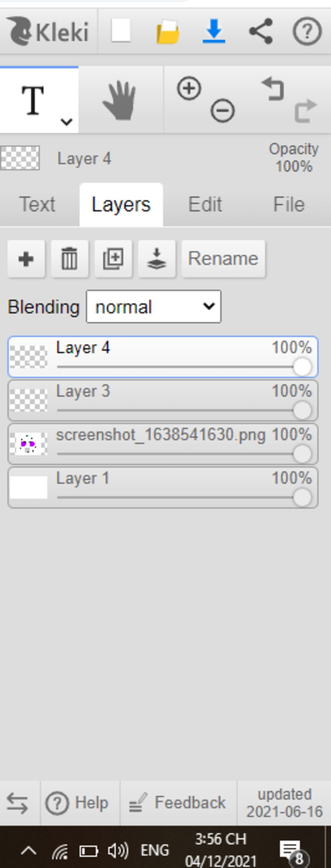Viewport: 331px width, 868px height.
Task: Merge the layer down
Action: click(x=157, y=259)
